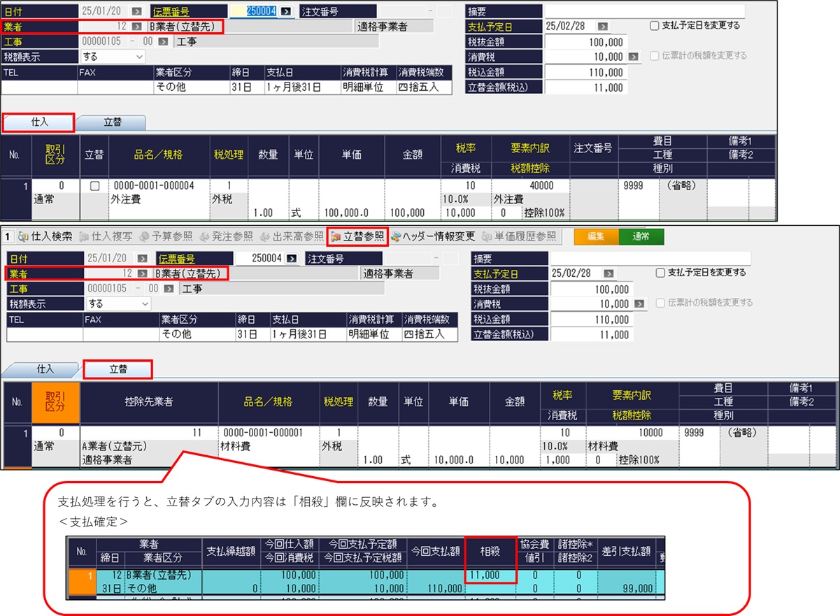
Task: Click the 相殺 cell showing 11,000
Action: click(x=490, y=575)
